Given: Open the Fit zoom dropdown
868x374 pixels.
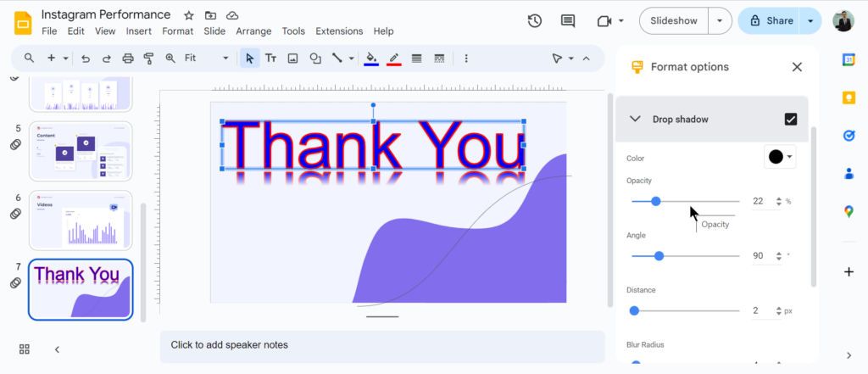Looking at the screenshot, I should pyautogui.click(x=206, y=59).
